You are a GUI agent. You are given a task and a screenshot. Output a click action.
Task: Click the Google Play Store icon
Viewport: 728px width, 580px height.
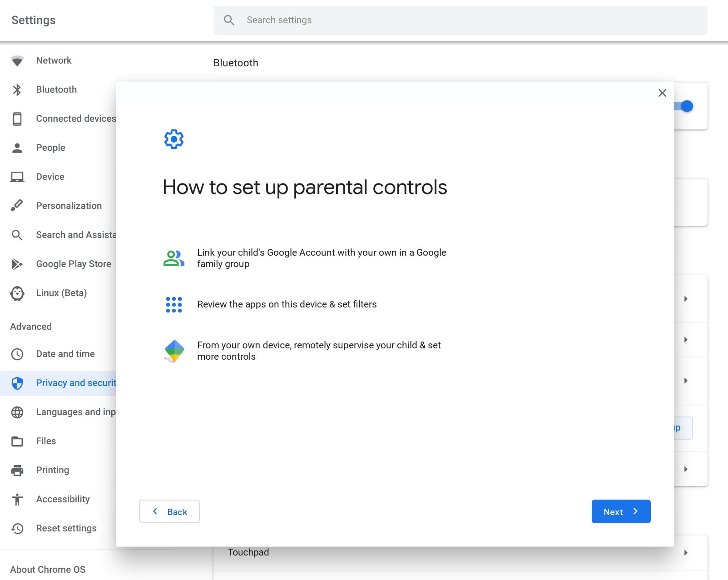click(x=17, y=264)
